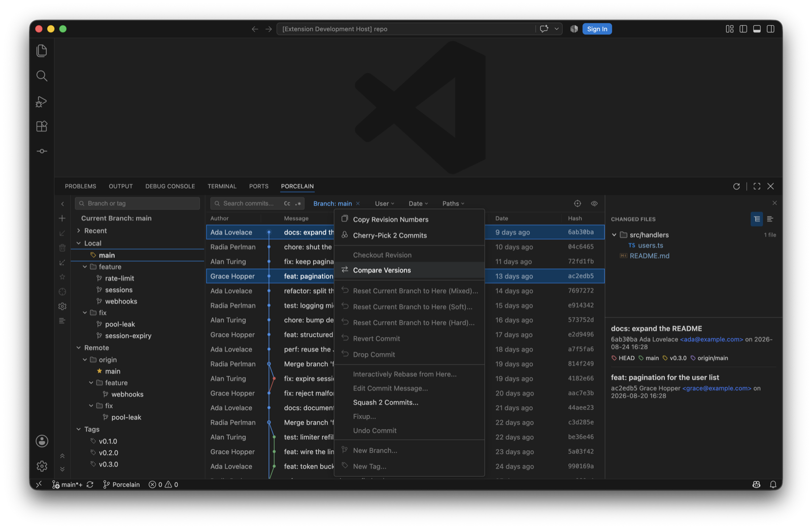Image resolution: width=812 pixels, height=529 pixels.
Task: Open the Explorer view in activity bar
Action: 42,51
